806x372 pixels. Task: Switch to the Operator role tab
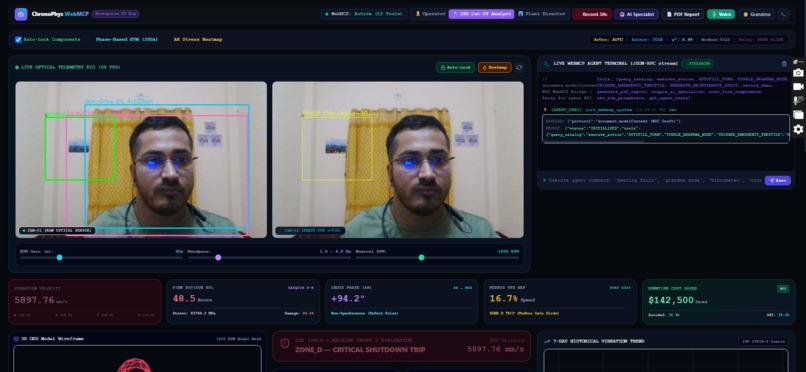(431, 14)
